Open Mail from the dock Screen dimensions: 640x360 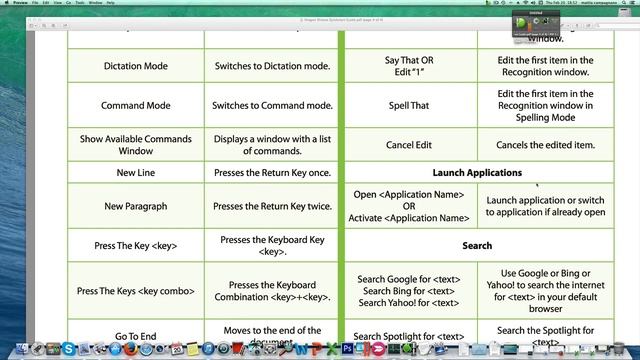pyautogui.click(x=84, y=349)
